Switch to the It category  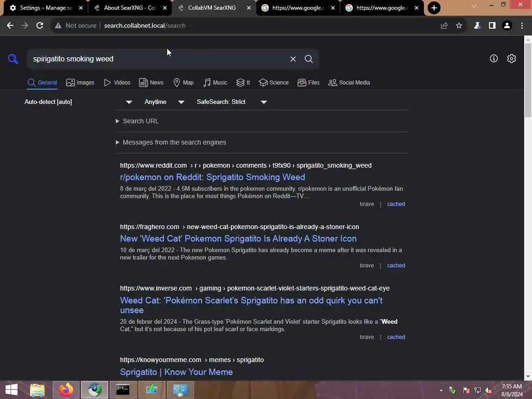(243, 83)
